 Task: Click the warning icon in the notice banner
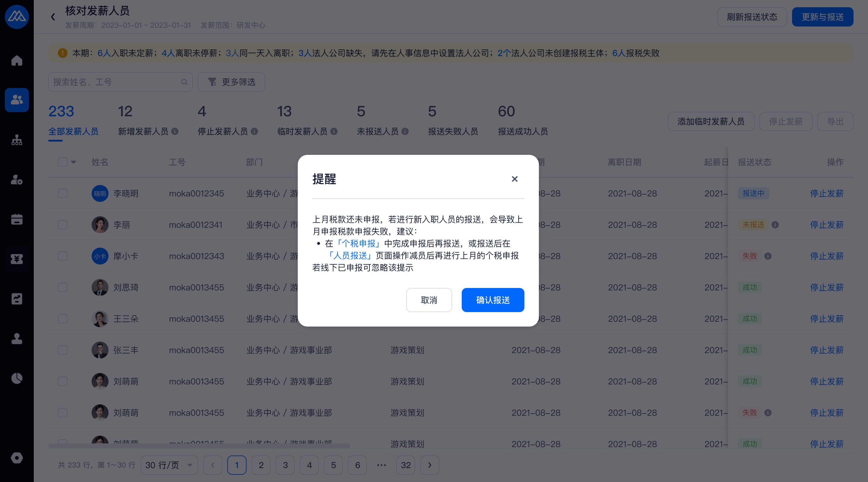[63, 53]
